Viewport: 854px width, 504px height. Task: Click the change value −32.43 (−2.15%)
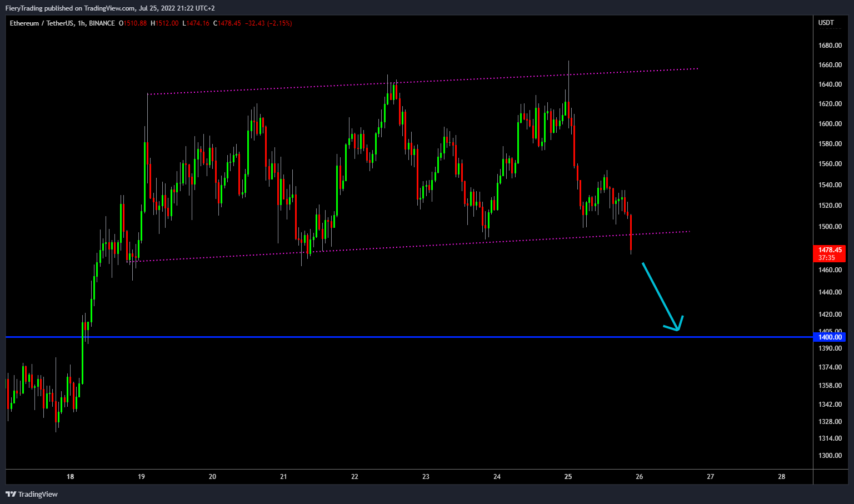268,23
